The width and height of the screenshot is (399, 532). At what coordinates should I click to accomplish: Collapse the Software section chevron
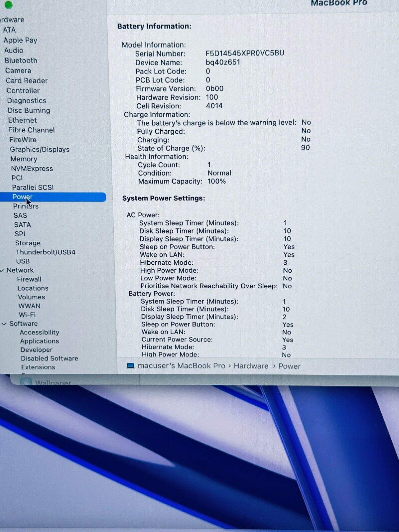[x=4, y=324]
